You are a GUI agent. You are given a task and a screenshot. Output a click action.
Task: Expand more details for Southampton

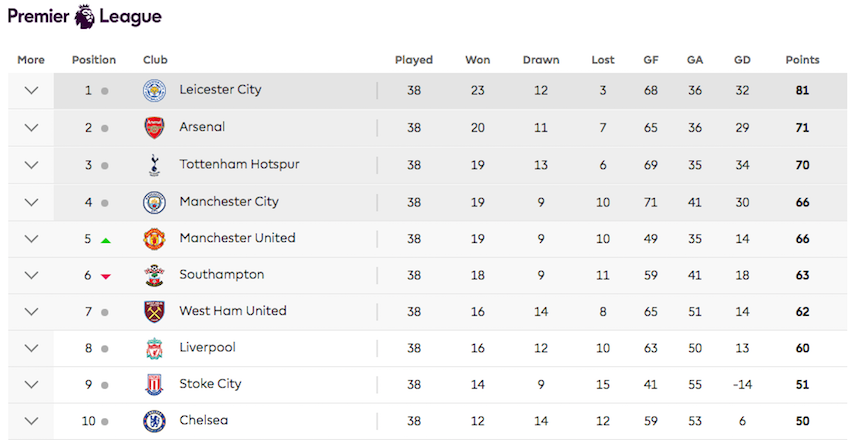31,275
